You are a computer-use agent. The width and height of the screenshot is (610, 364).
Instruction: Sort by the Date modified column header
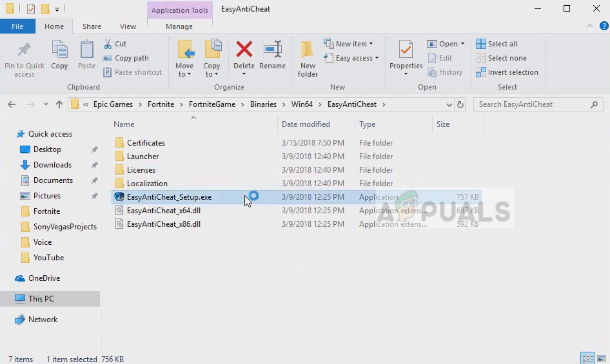(306, 124)
